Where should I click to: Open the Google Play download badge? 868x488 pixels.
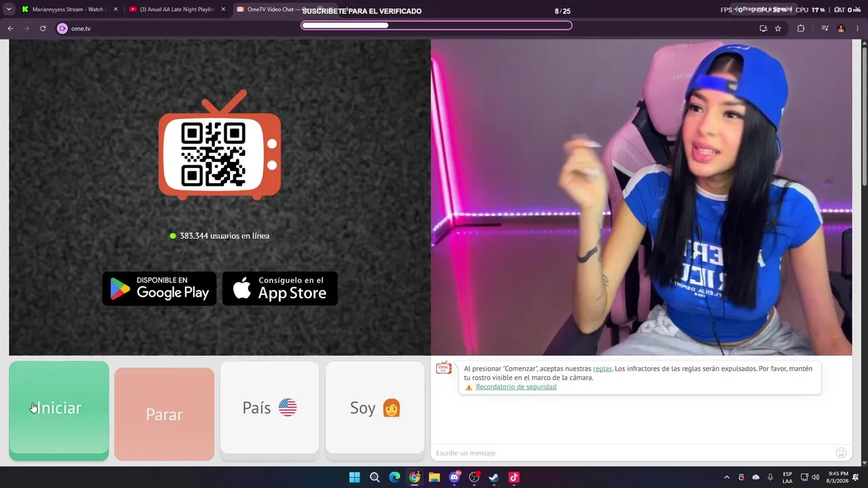[x=159, y=289]
